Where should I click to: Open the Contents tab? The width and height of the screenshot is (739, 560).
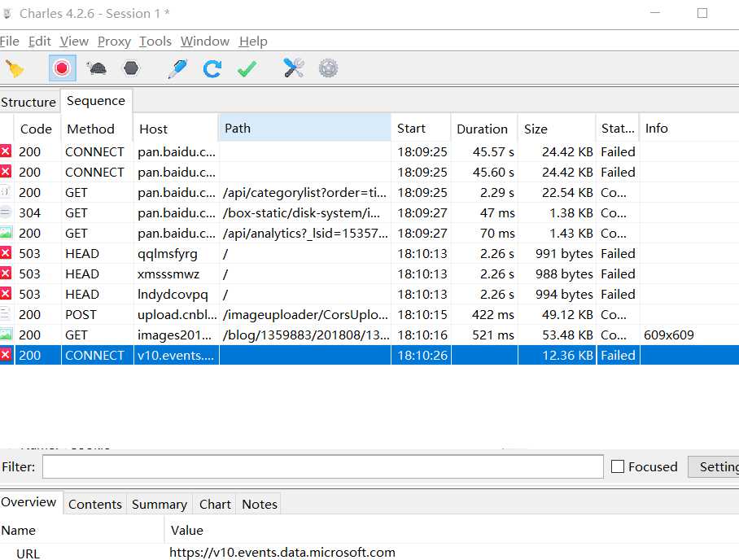click(95, 505)
